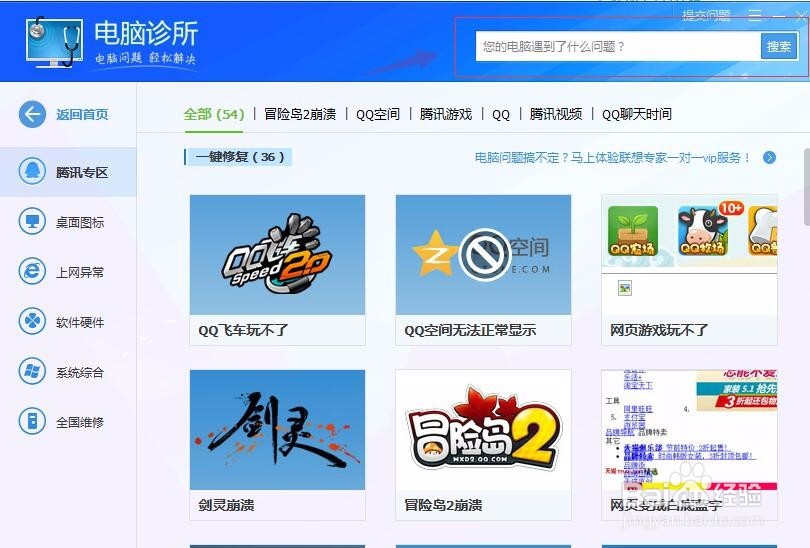Click the monitor icon for 桌面图标
The width and height of the screenshot is (810, 548).
32,221
